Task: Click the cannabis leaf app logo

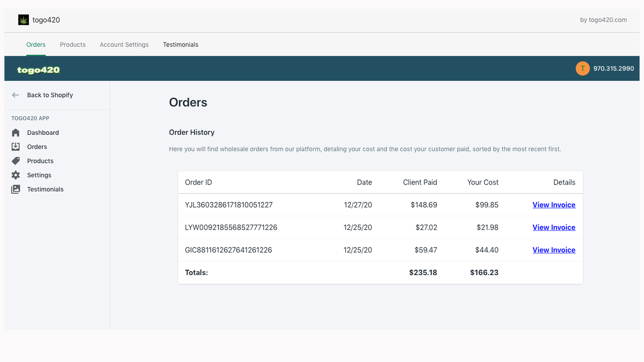Action: 23,20
